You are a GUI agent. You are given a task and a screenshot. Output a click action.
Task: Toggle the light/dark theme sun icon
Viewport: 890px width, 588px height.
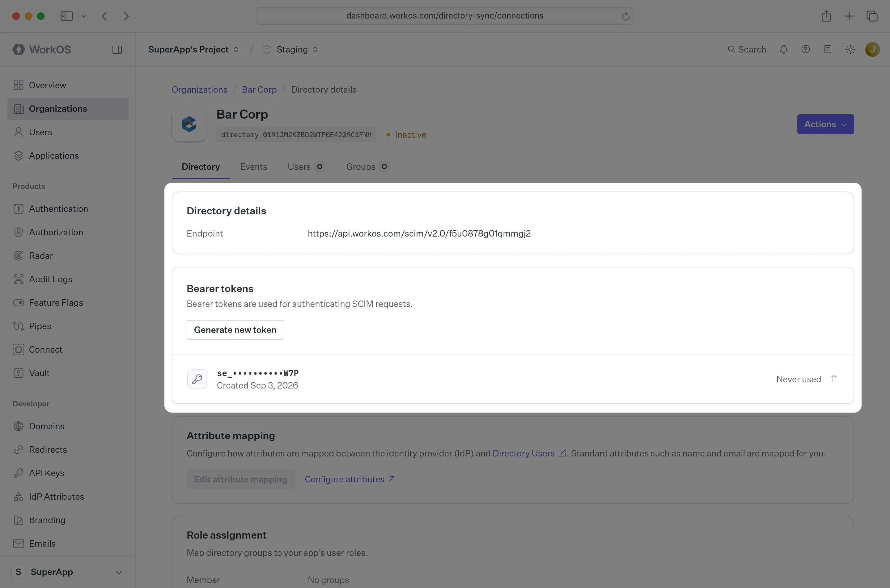pos(850,49)
